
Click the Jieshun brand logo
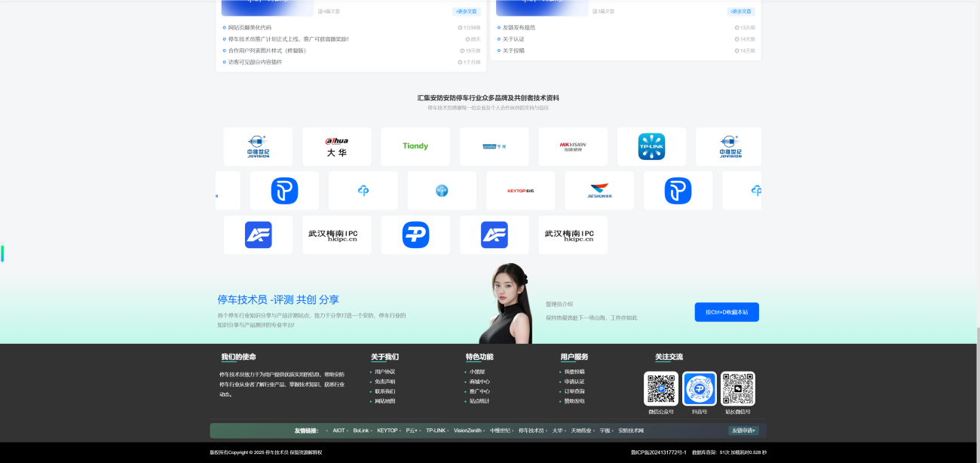tap(599, 191)
